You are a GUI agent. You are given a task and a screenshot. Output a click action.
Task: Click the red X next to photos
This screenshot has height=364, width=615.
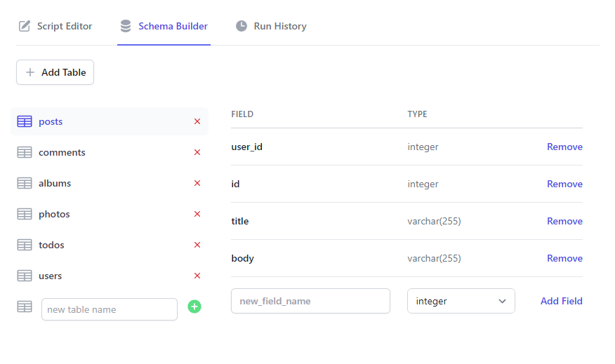[197, 214]
